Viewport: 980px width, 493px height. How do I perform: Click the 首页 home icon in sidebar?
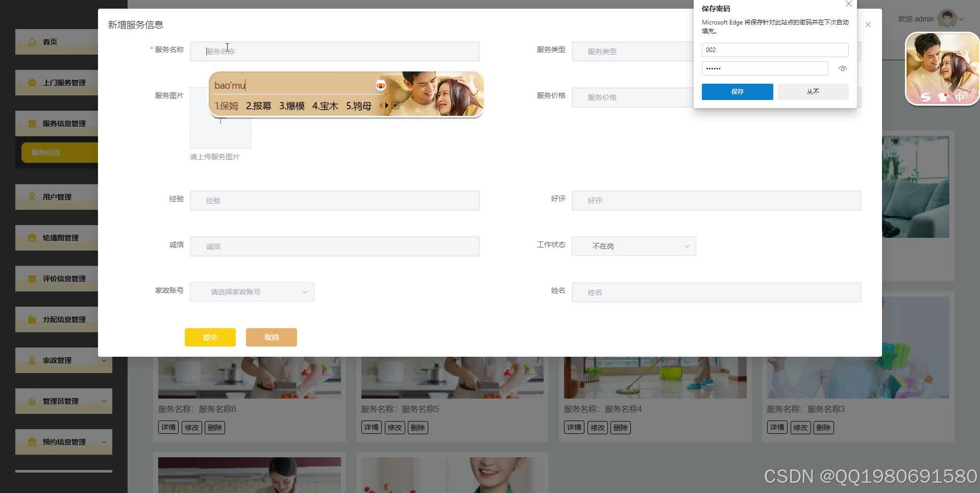(32, 42)
